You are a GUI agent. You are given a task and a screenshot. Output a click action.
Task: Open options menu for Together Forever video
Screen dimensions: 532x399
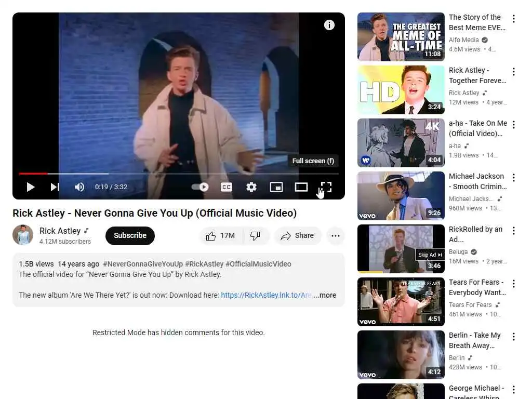pyautogui.click(x=514, y=72)
